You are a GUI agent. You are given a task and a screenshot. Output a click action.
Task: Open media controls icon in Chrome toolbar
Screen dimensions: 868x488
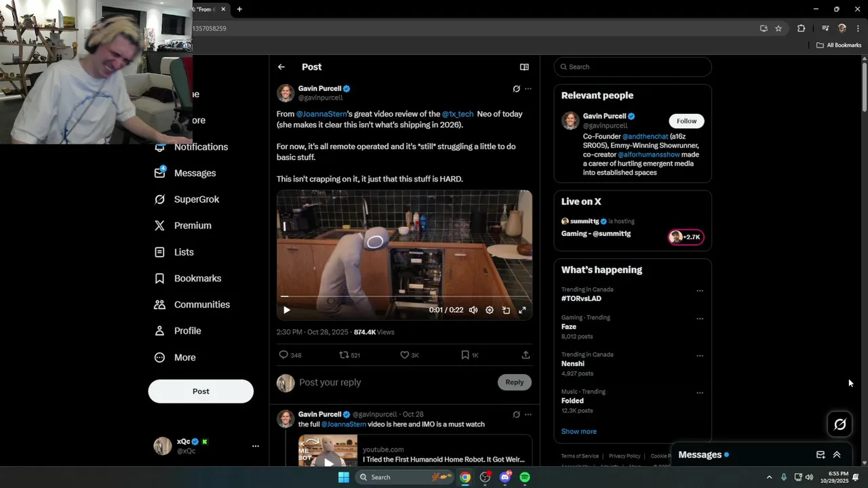click(x=825, y=28)
